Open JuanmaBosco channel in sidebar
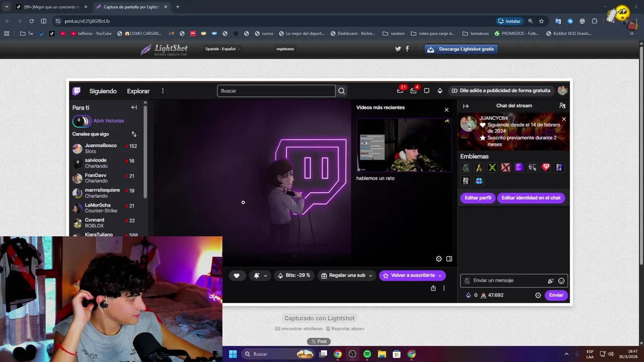The width and height of the screenshot is (644, 362). [x=106, y=148]
